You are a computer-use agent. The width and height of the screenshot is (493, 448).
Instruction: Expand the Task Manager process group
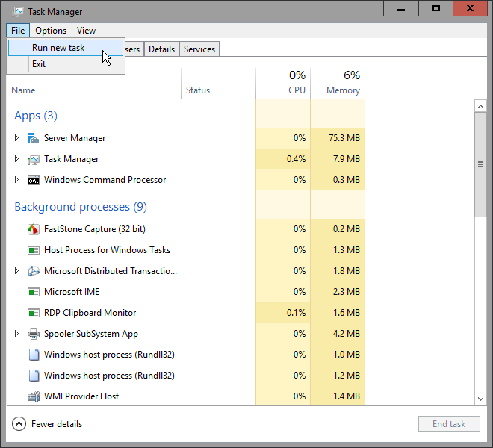[x=16, y=159]
